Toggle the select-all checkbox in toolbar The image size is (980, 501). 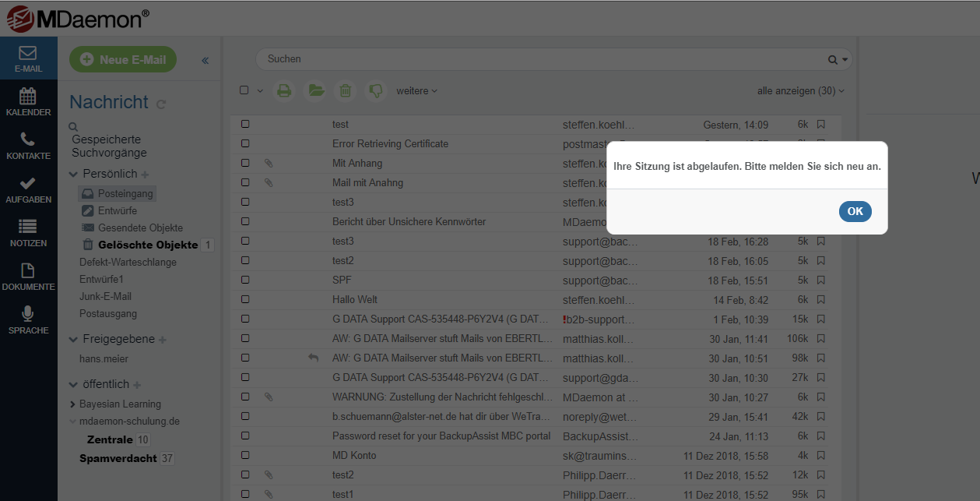[244, 90]
